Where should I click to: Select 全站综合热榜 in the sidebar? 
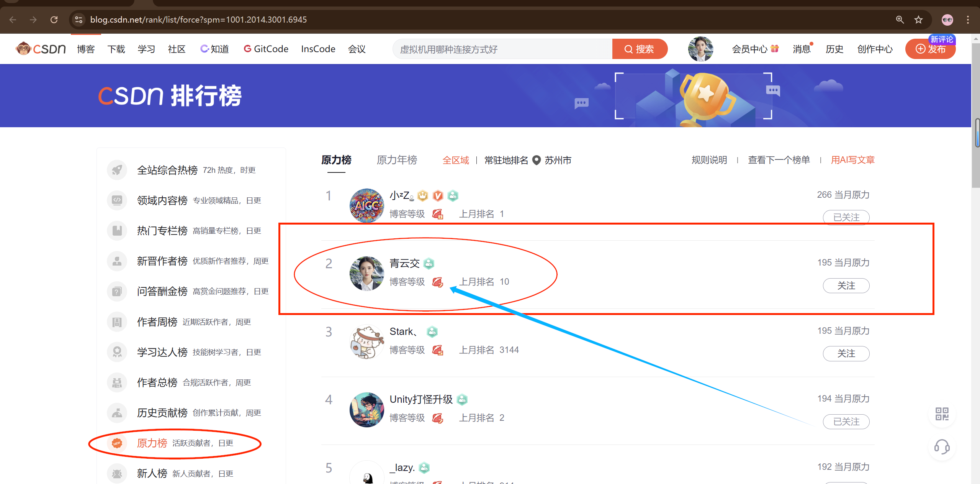167,170
